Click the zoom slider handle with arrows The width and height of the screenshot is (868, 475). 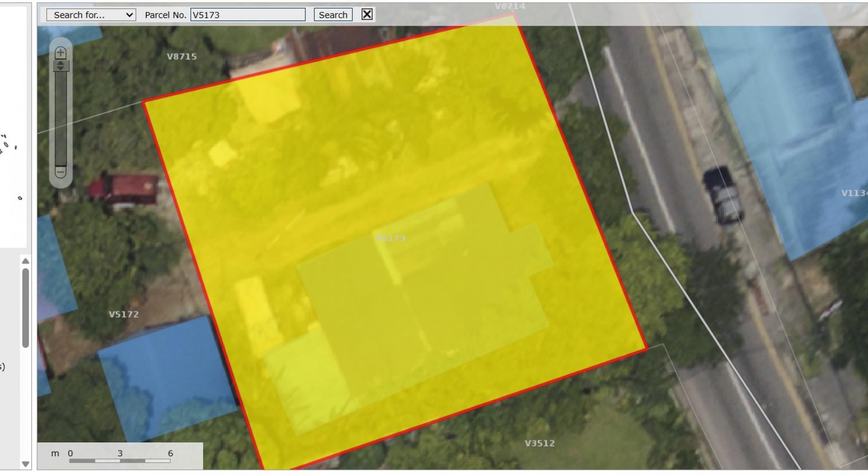[61, 66]
